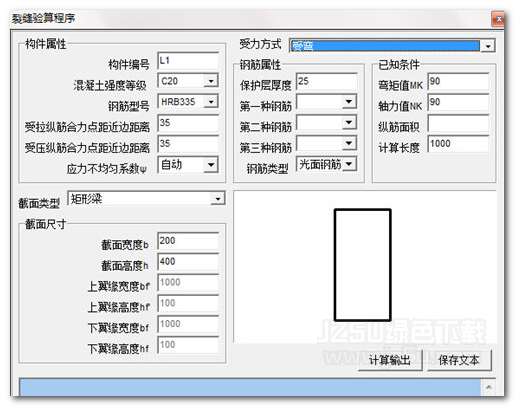The height and width of the screenshot is (407, 515).
Task: Click the 下翼缘高度hf field
Action: (188, 345)
